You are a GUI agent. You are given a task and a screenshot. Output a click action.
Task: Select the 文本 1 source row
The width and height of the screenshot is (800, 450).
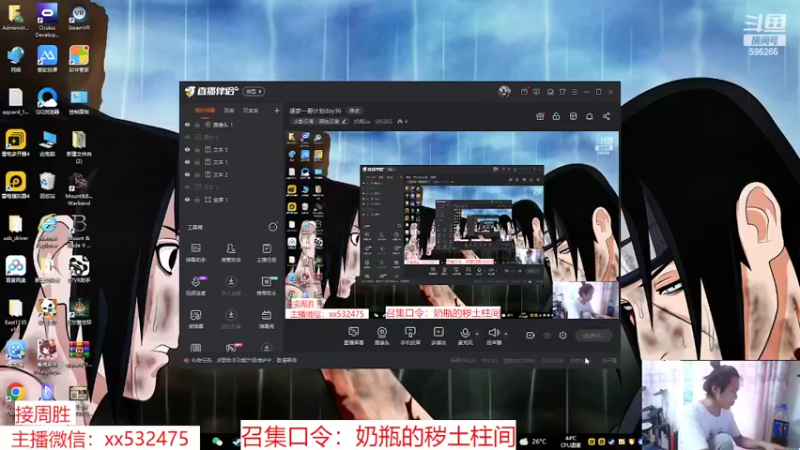coord(232,162)
